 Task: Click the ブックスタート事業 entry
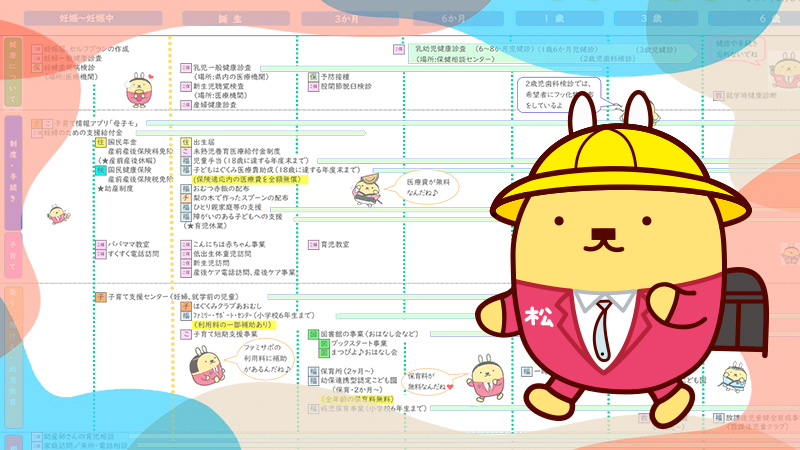tap(359, 343)
